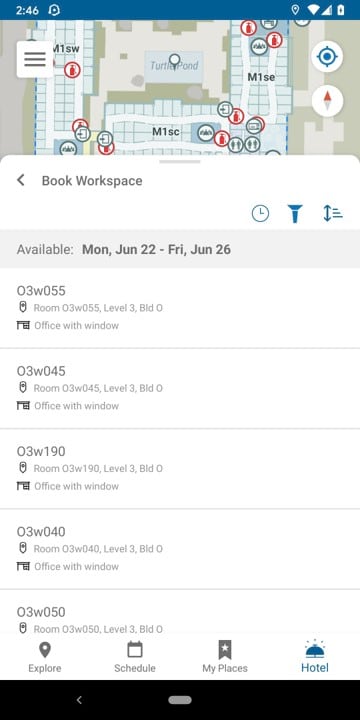Open the sort order icon
This screenshot has height=720, width=360.
332,214
